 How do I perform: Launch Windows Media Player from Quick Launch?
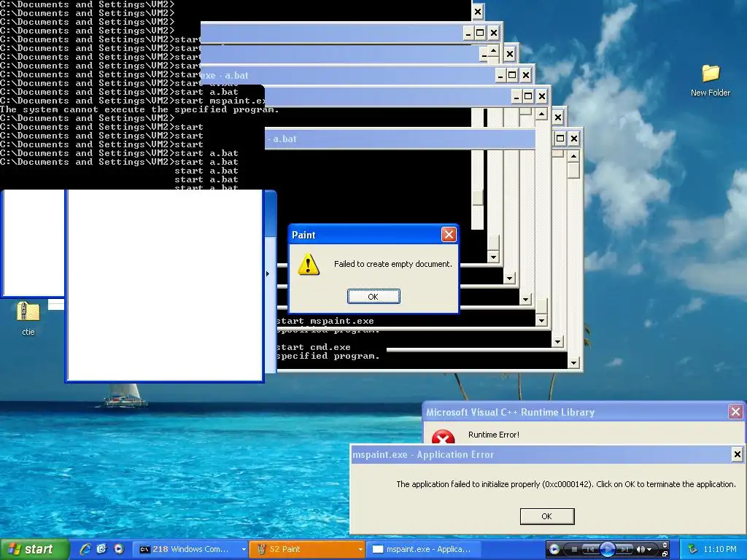pyautogui.click(x=119, y=549)
